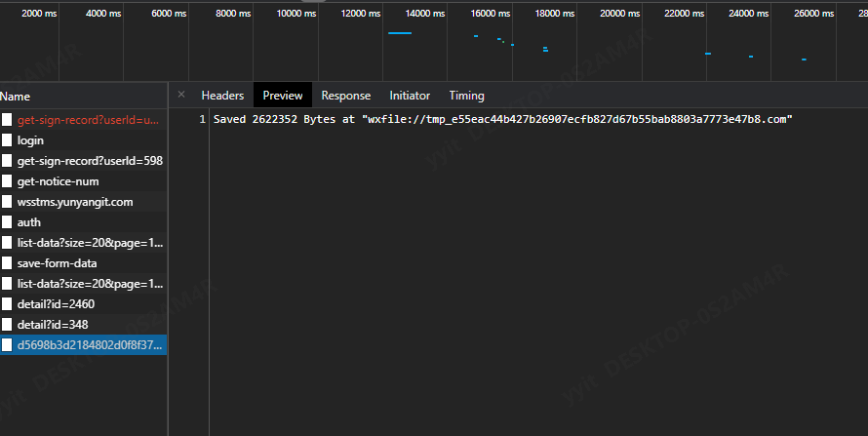
Task: Click the timeline marker near 26000 ms
Action: pyautogui.click(x=804, y=59)
